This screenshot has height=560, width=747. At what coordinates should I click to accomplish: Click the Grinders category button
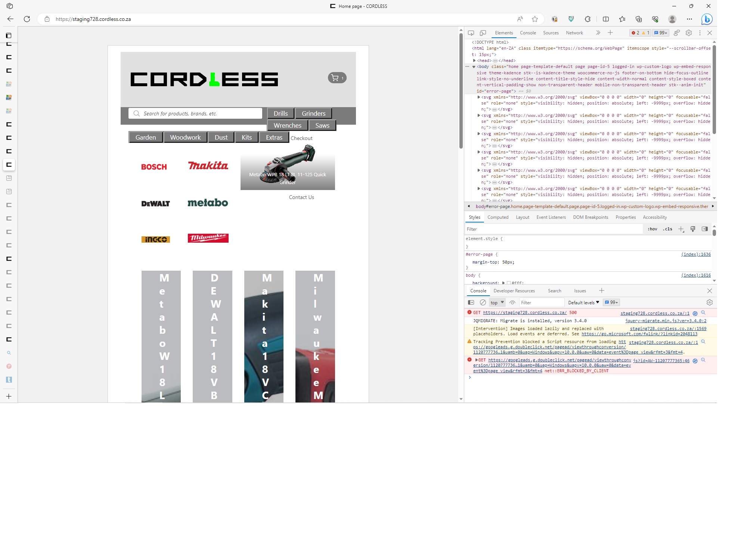314,113
